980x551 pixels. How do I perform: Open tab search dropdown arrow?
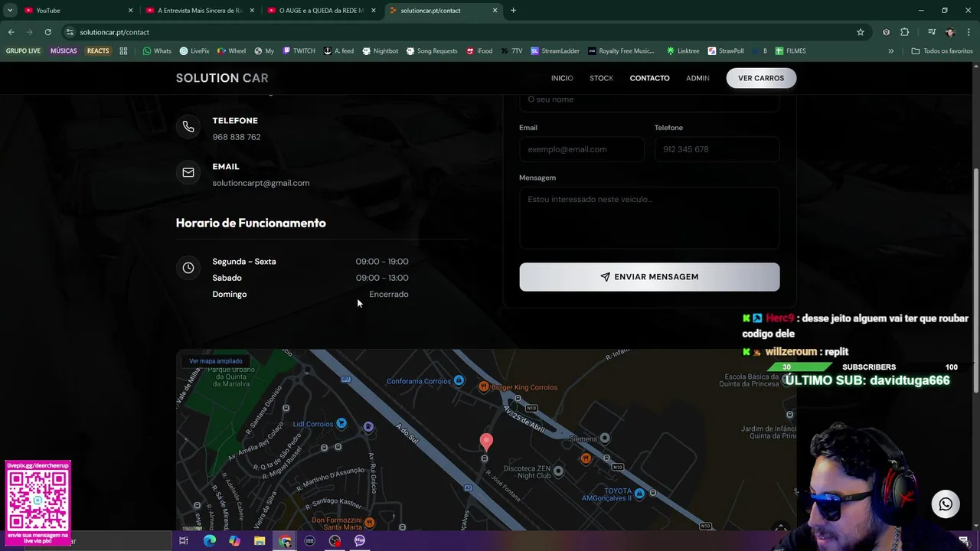10,11
